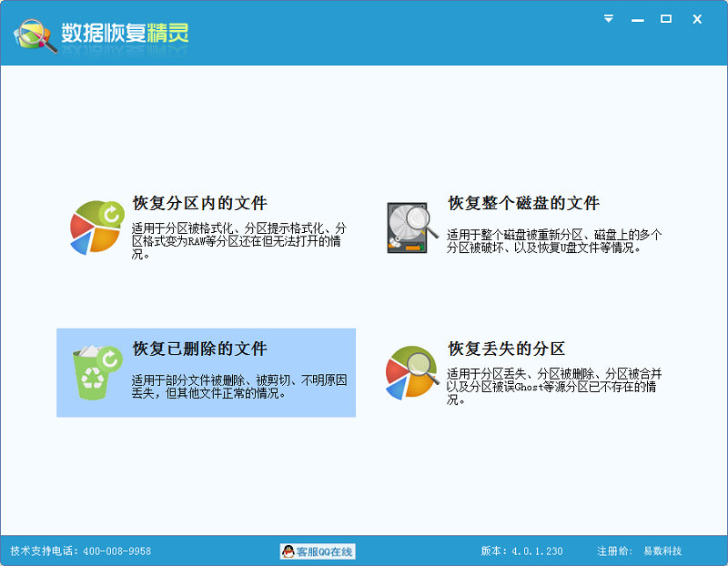Click description starting 适用于部分文件被删除

click(x=238, y=387)
